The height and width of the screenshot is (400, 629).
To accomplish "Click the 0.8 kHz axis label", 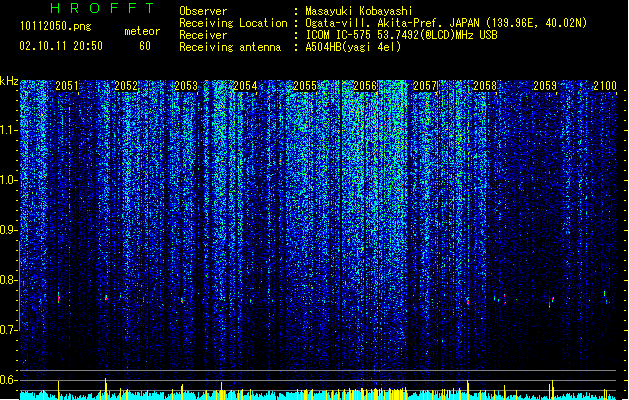I will coord(9,280).
